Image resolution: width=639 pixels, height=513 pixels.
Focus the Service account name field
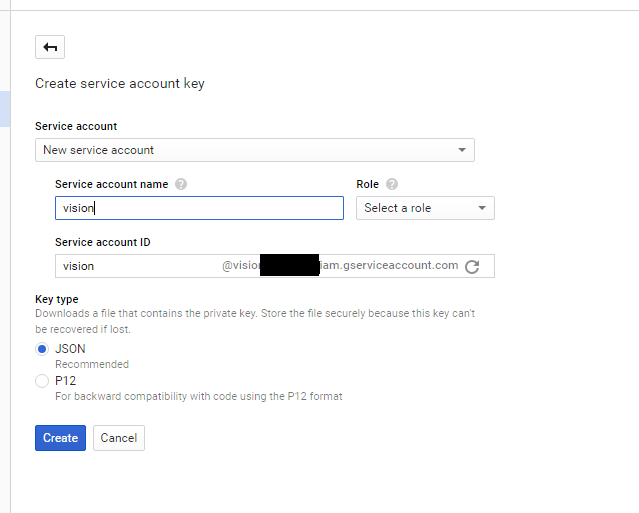point(199,208)
